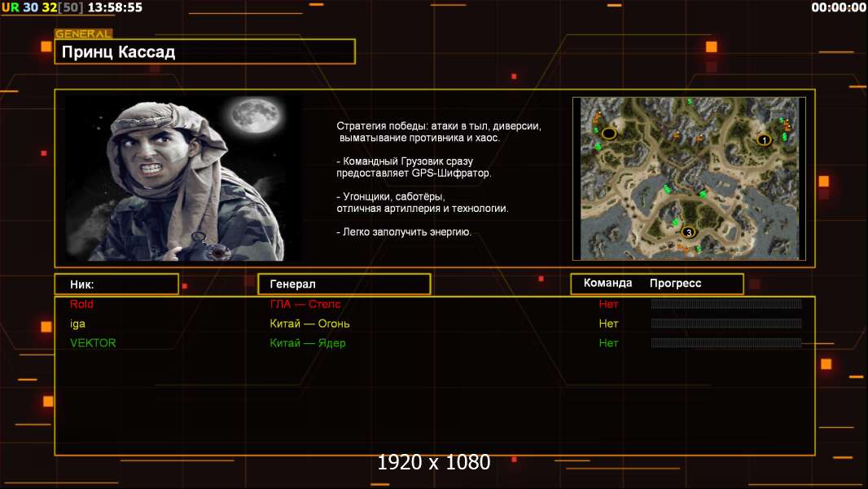Click team value 'Нет' for player Rold
This screenshot has height=489, width=868.
click(608, 304)
